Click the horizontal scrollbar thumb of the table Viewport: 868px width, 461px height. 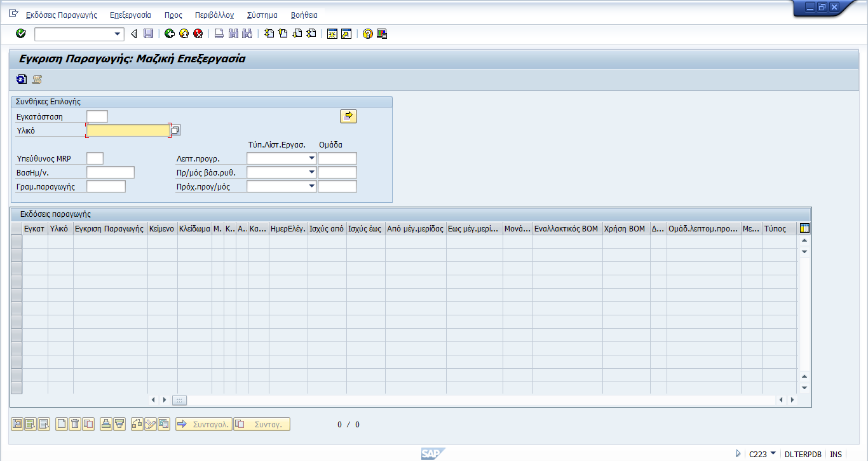click(x=179, y=400)
